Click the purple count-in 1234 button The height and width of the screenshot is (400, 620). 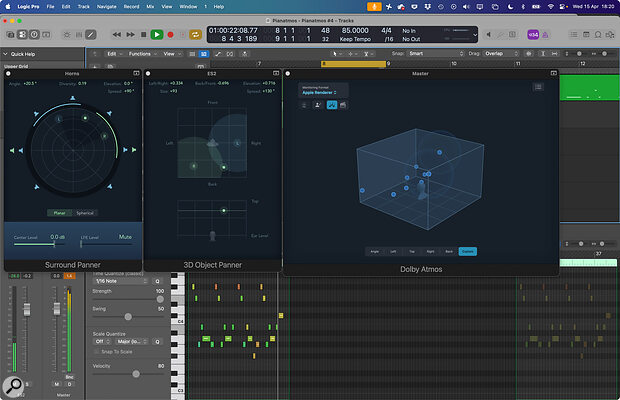point(533,35)
